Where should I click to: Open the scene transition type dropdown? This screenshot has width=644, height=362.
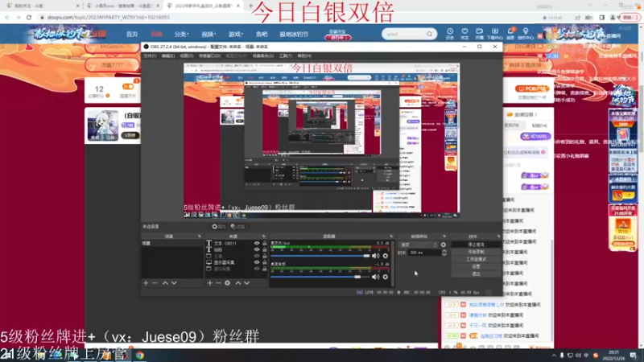[x=419, y=245]
